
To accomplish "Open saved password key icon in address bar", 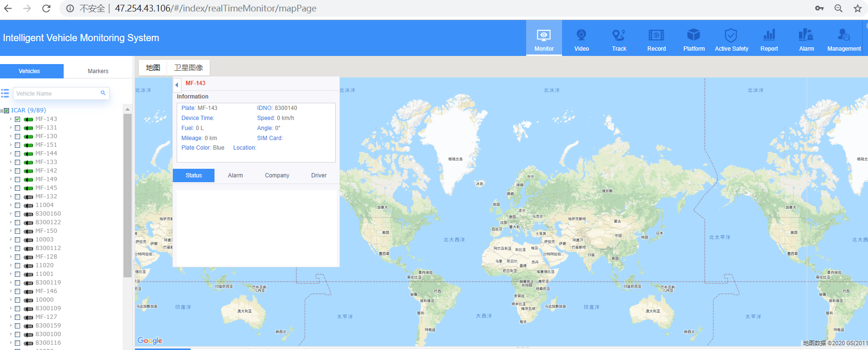I will (x=819, y=8).
